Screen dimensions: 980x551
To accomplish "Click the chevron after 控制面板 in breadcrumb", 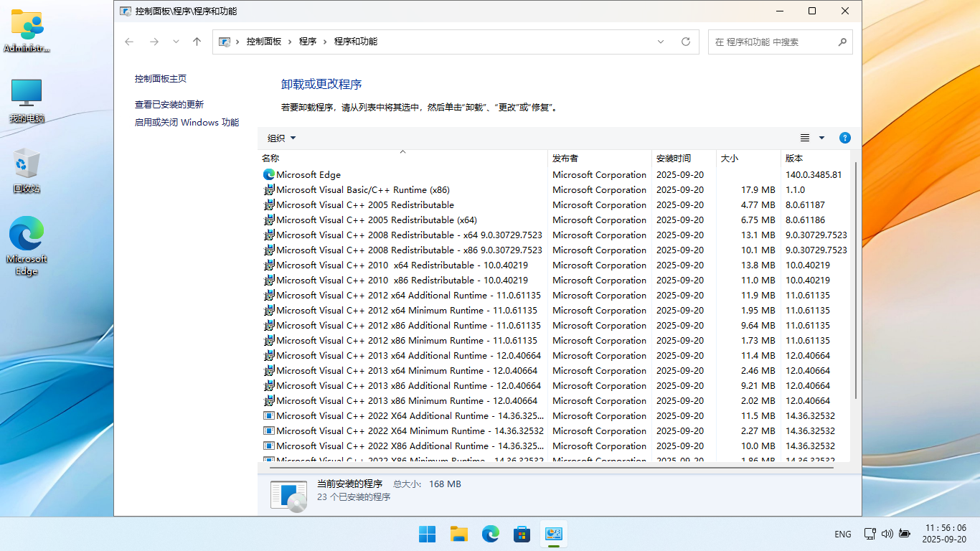I will tap(291, 42).
